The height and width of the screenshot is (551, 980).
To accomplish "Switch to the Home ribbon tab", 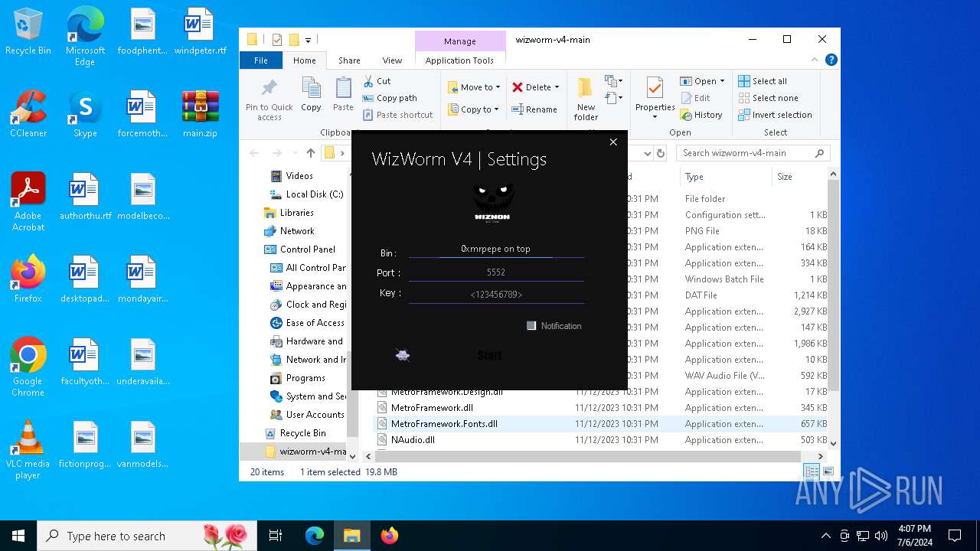I will coord(304,60).
